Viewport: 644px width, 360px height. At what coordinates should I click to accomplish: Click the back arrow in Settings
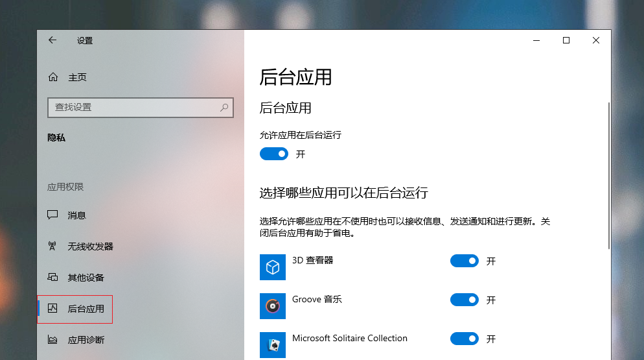52,40
